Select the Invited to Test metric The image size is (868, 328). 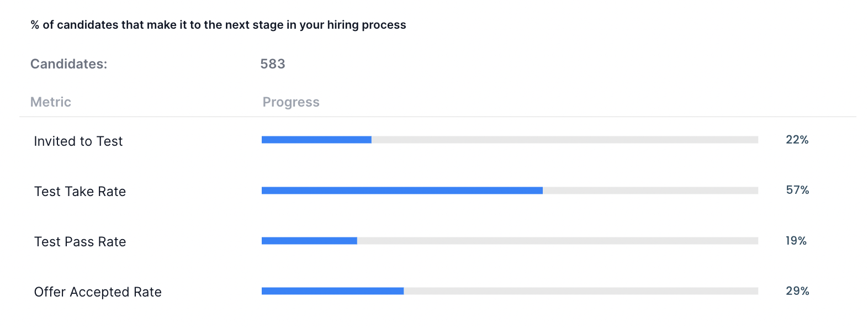click(78, 141)
